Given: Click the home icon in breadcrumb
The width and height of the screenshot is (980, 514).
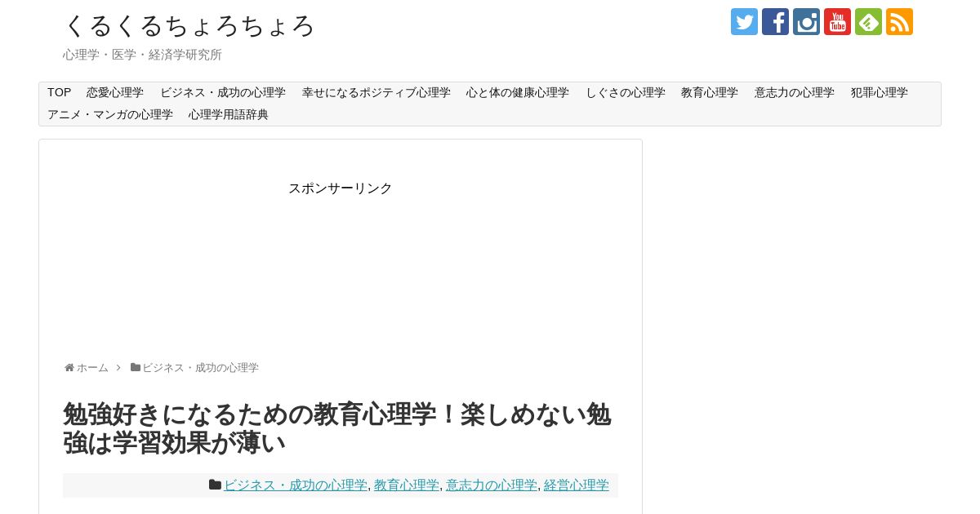Looking at the screenshot, I should tap(69, 368).
